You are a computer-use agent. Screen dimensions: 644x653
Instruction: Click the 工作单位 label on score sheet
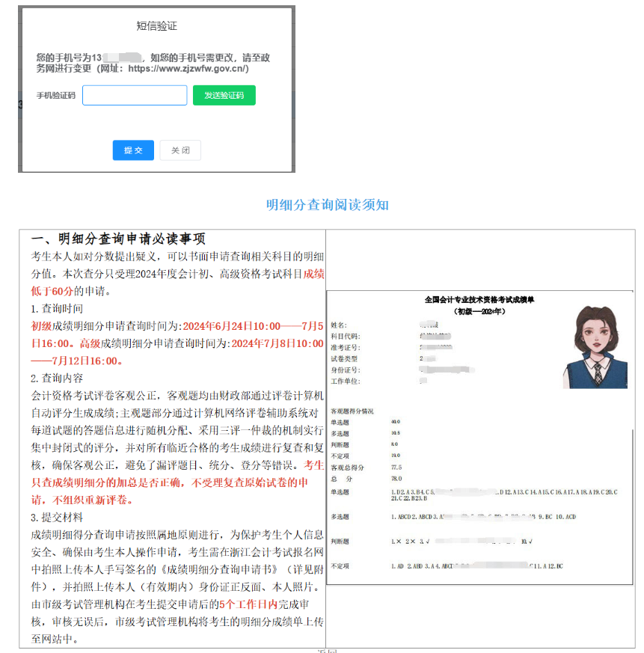point(346,381)
